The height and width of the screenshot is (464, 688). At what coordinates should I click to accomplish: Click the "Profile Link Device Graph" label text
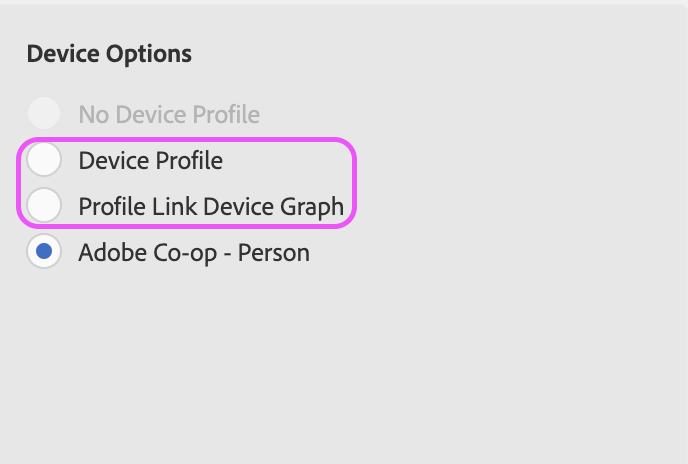pyautogui.click(x=211, y=207)
